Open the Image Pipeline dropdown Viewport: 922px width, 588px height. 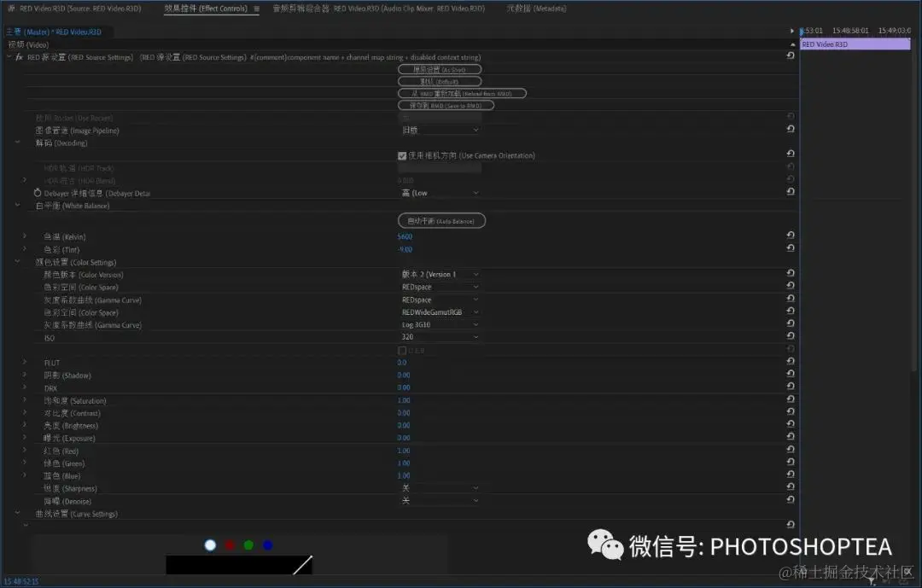pos(441,130)
